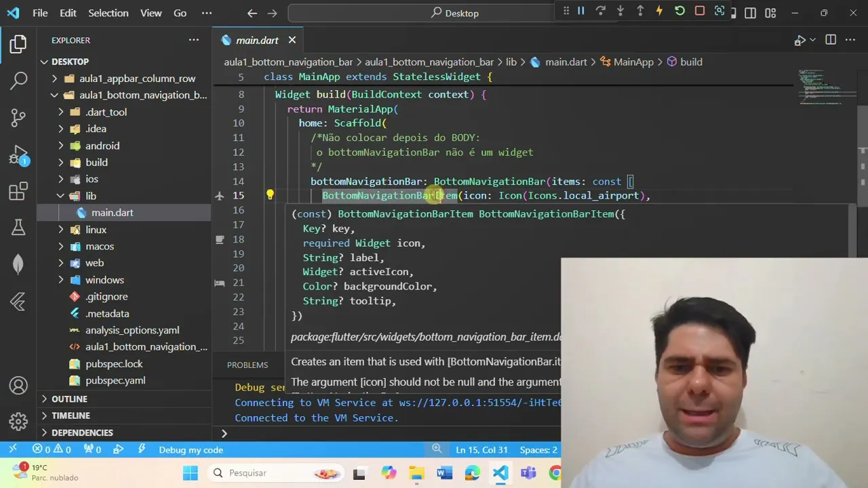868x488 pixels.
Task: Open Customize Layout options
Action: coord(770,13)
